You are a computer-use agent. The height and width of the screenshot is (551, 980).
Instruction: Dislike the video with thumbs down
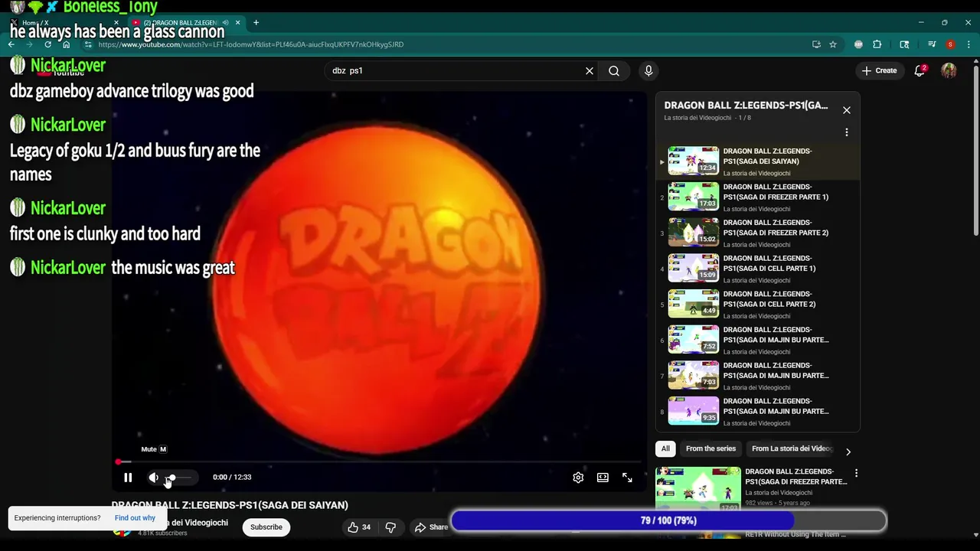click(390, 527)
